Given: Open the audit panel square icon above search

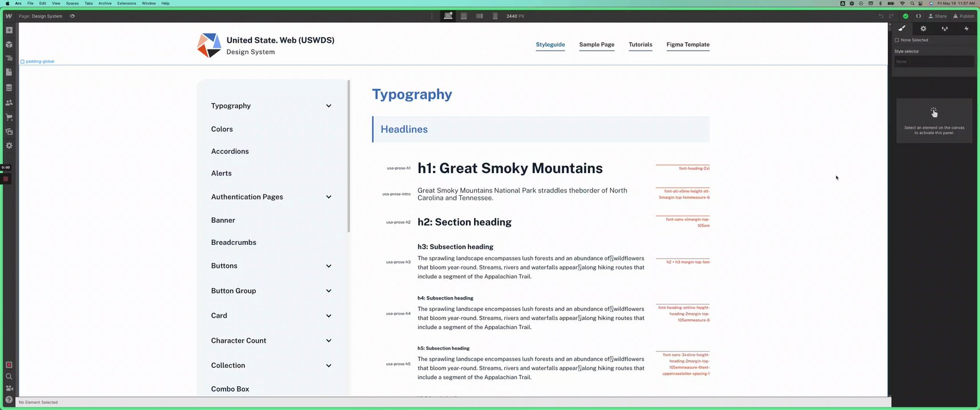Looking at the screenshot, I should pyautogui.click(x=9, y=365).
